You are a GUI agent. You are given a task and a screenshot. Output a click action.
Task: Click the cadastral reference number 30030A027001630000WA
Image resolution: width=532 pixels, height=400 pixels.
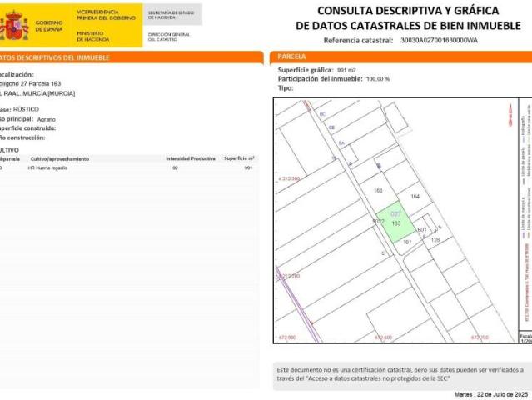(439, 40)
